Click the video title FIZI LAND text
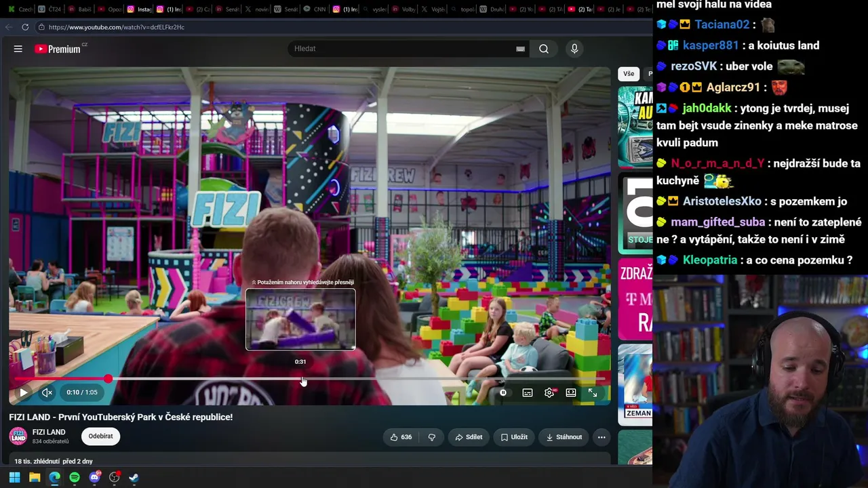 121,418
